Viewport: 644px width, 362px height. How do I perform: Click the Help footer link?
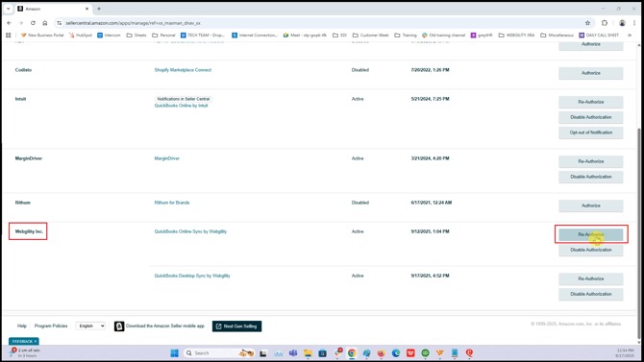click(x=22, y=326)
